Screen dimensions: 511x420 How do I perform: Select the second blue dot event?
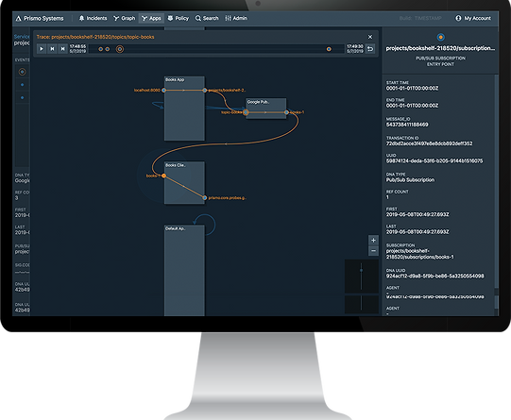click(x=22, y=97)
